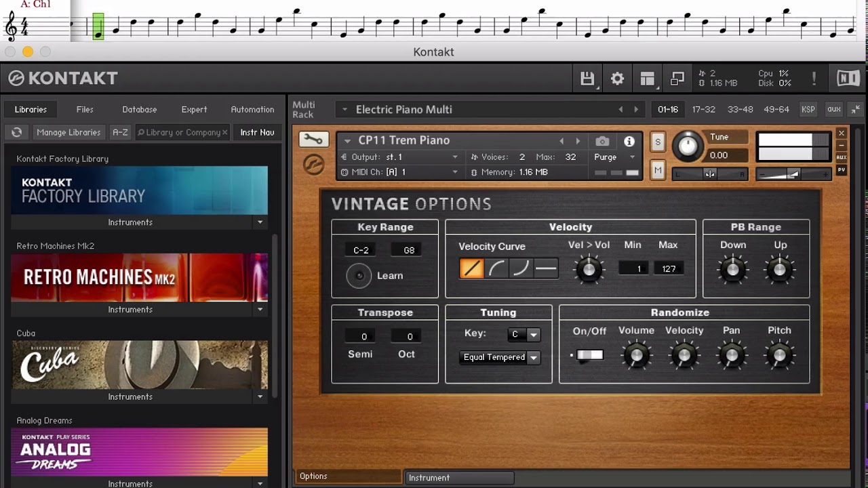Screen dimensions: 868x488
Task: Solo the CP11 Trem Piano instrument
Action: [658, 142]
